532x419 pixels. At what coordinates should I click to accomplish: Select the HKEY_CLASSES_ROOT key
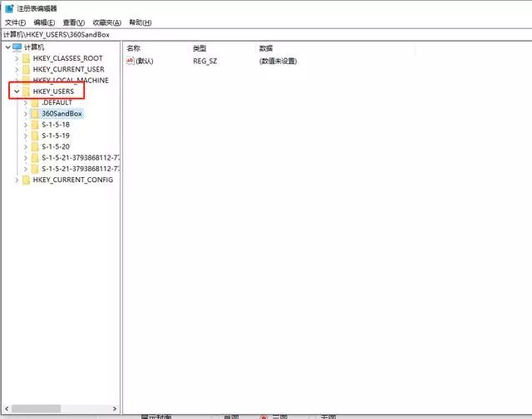pos(68,58)
